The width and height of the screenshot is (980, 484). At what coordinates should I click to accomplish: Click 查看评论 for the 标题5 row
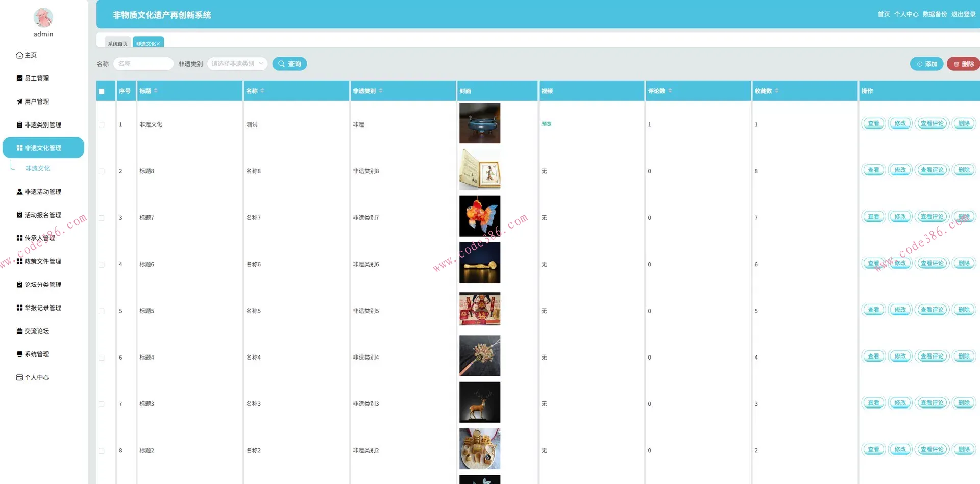932,310
